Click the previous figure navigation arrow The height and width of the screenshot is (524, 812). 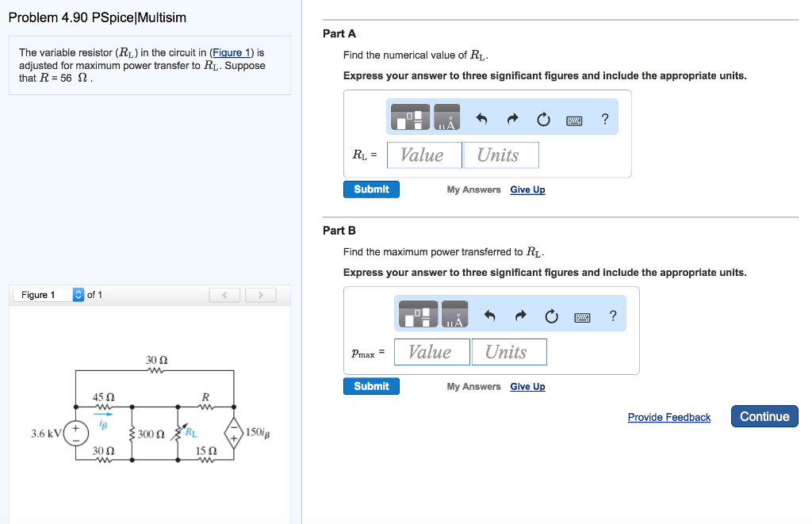pos(224,294)
